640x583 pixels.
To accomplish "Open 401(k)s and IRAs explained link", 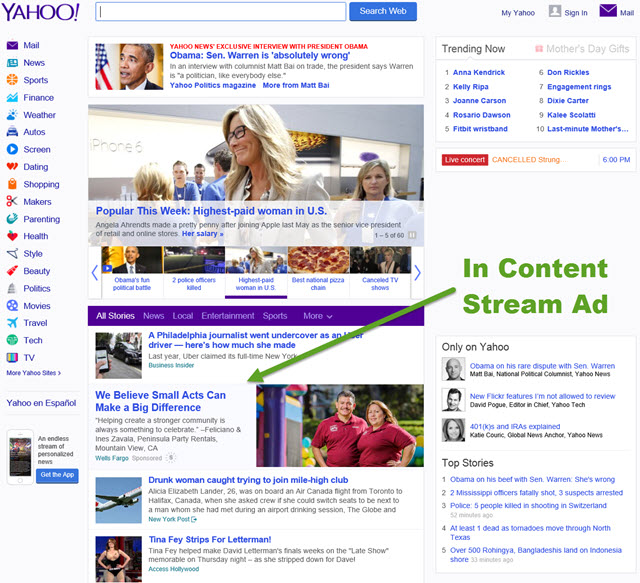I will [515, 426].
